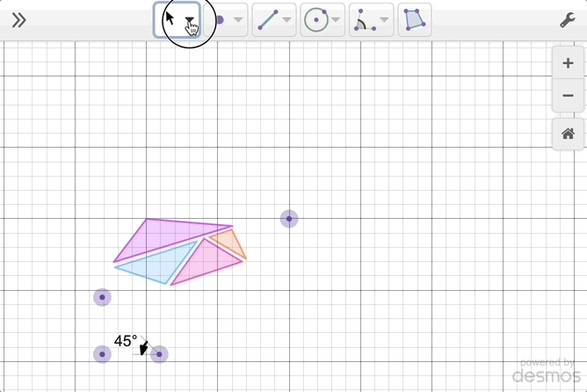Choose the line segment tool

click(268, 19)
